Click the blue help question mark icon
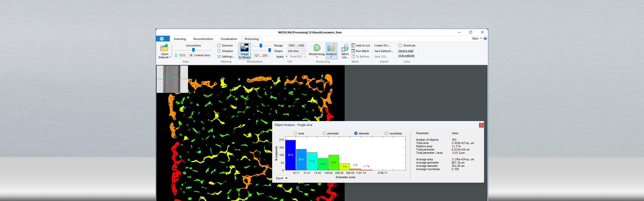The width and height of the screenshot is (644, 201). [x=485, y=38]
